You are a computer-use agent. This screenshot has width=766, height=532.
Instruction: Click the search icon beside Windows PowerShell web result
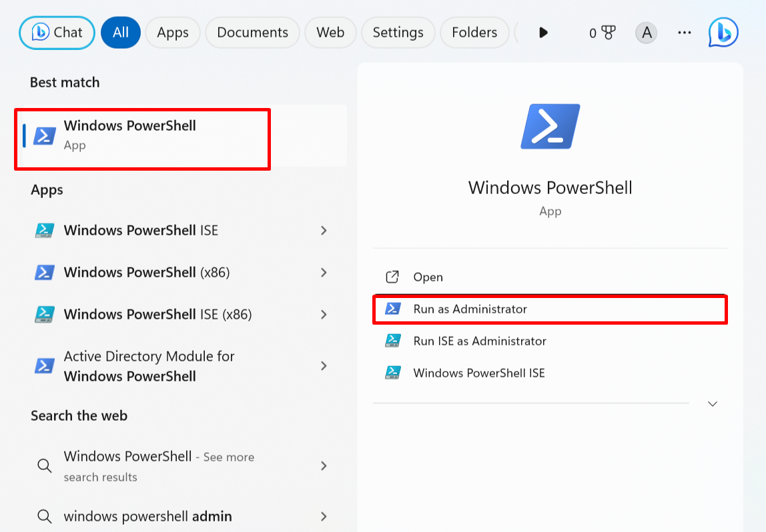(45, 465)
